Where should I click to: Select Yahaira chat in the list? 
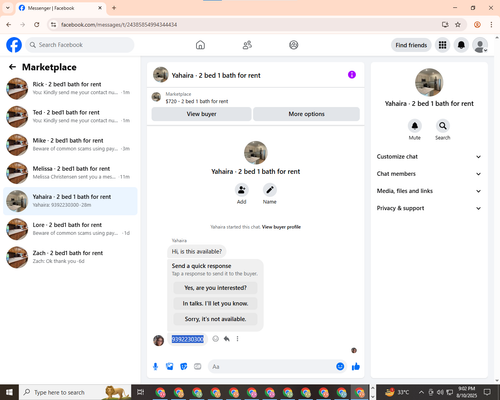coord(70,201)
